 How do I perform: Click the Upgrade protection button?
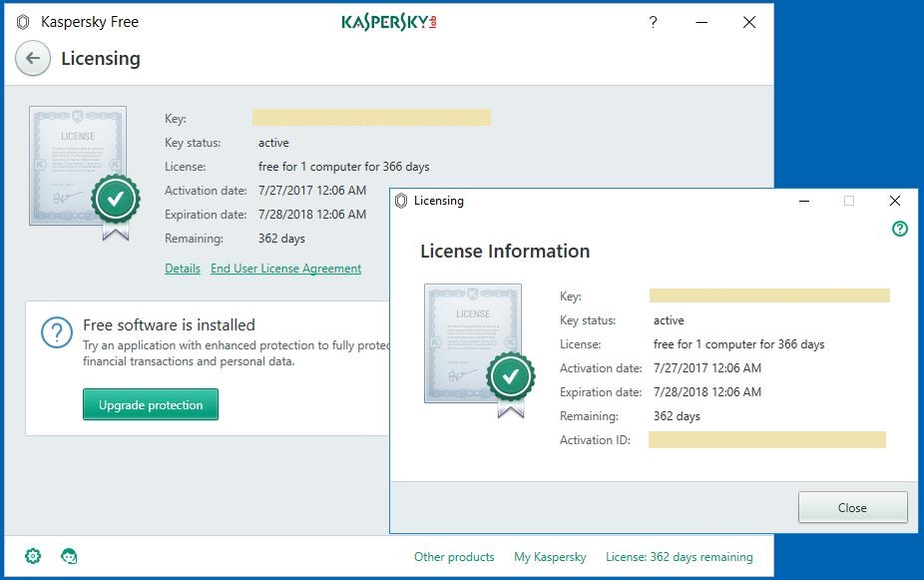[x=151, y=404]
